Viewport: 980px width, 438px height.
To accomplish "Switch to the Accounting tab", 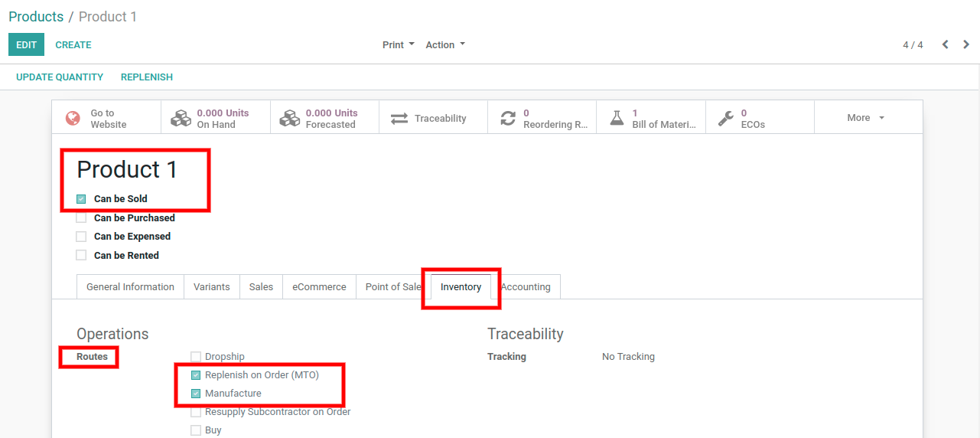I will [526, 287].
